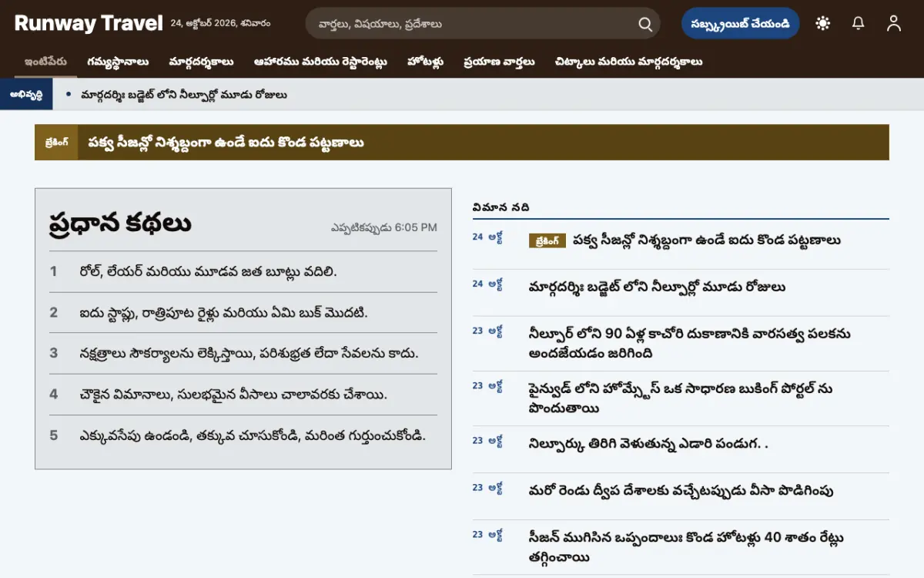Click the విమాన నది section heading
This screenshot has height=578, width=924.
pos(501,207)
